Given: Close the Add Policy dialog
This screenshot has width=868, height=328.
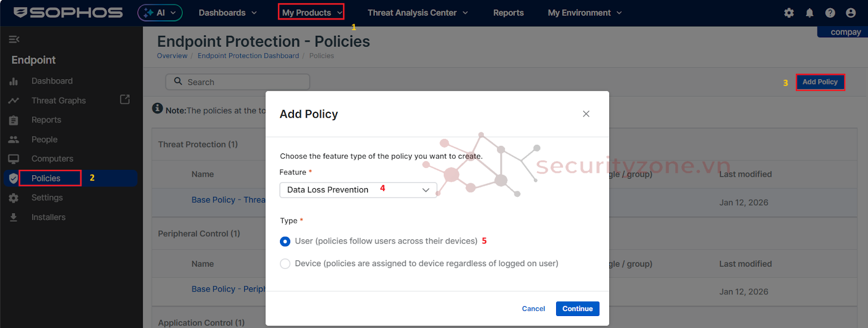Looking at the screenshot, I should (586, 114).
